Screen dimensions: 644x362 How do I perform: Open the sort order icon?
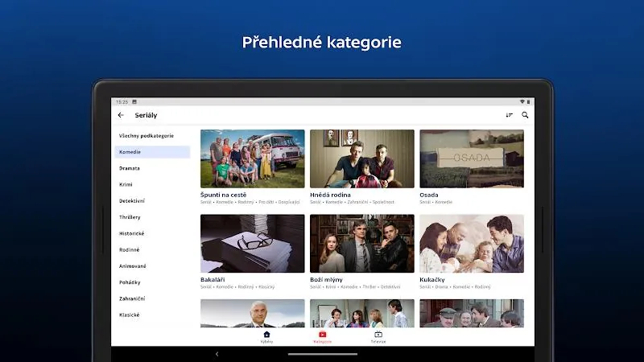[x=510, y=115]
